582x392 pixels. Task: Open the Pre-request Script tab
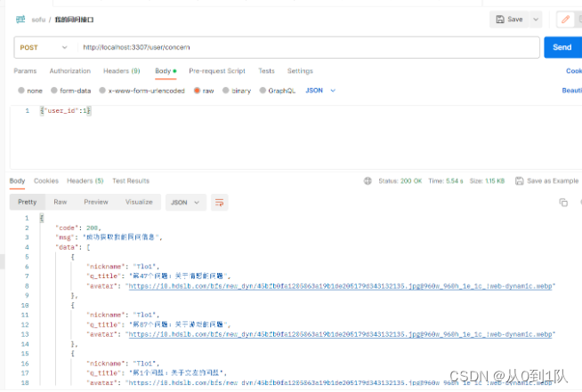tap(217, 71)
